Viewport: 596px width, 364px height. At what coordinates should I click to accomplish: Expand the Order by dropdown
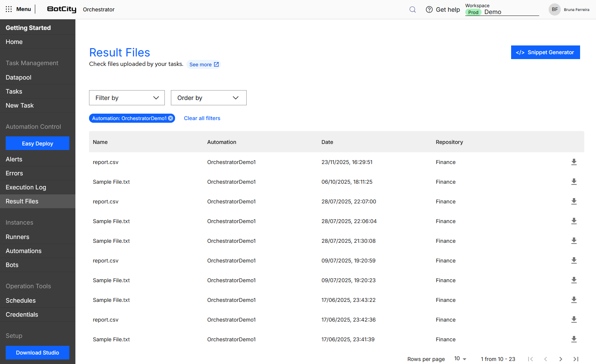208,98
